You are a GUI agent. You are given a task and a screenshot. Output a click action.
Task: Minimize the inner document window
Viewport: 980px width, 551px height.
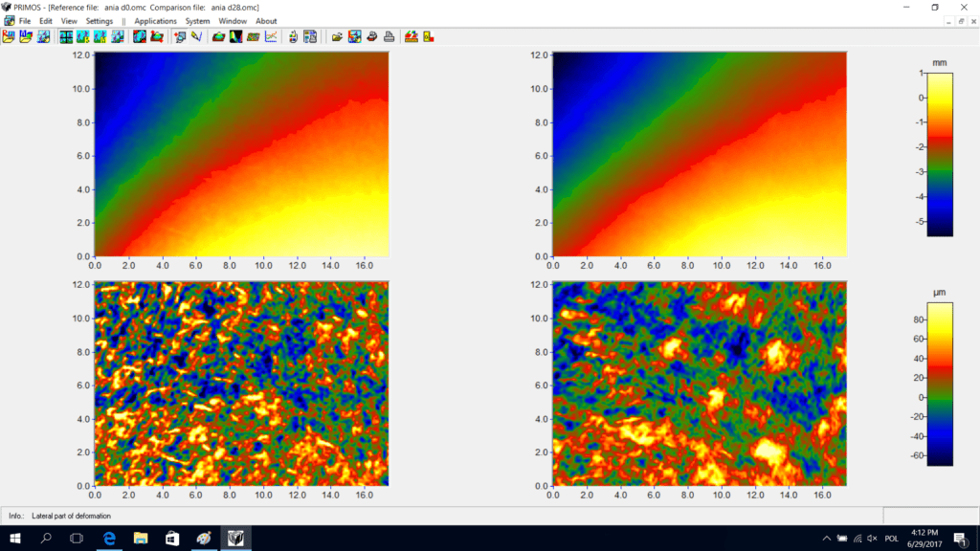[x=948, y=21]
